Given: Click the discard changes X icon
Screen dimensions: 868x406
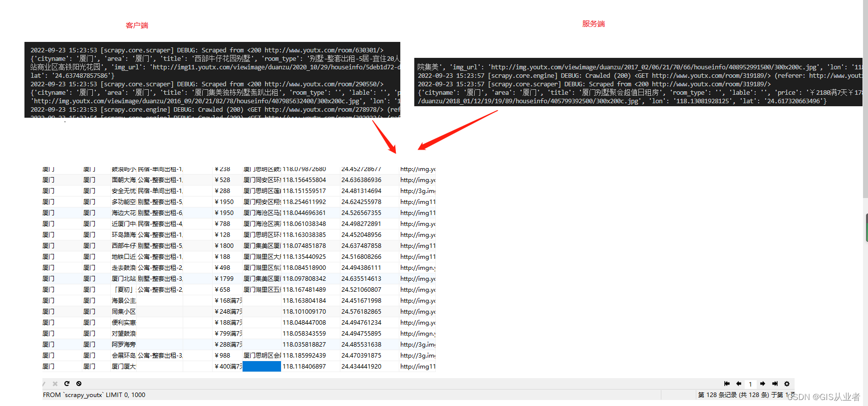Looking at the screenshot, I should 55,384.
